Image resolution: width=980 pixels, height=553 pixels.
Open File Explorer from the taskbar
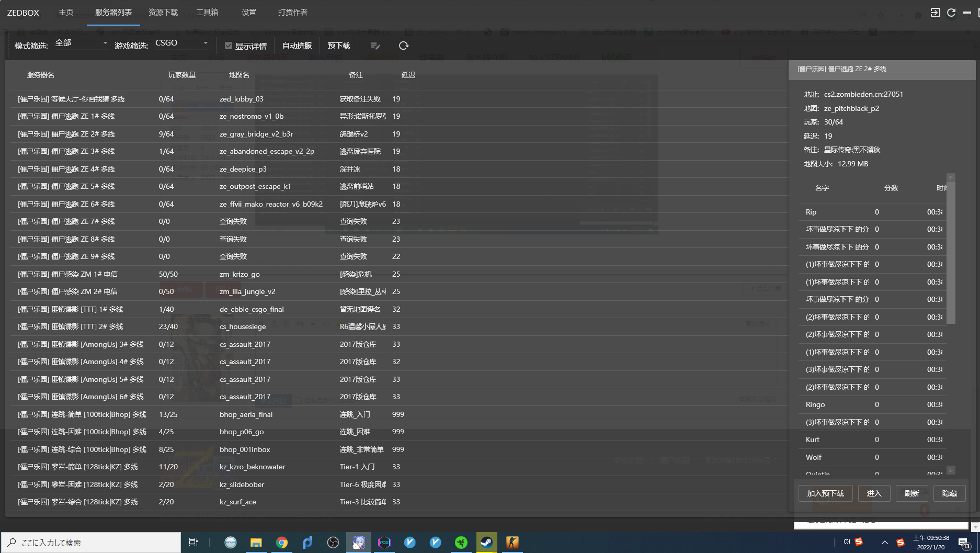pyautogui.click(x=256, y=543)
